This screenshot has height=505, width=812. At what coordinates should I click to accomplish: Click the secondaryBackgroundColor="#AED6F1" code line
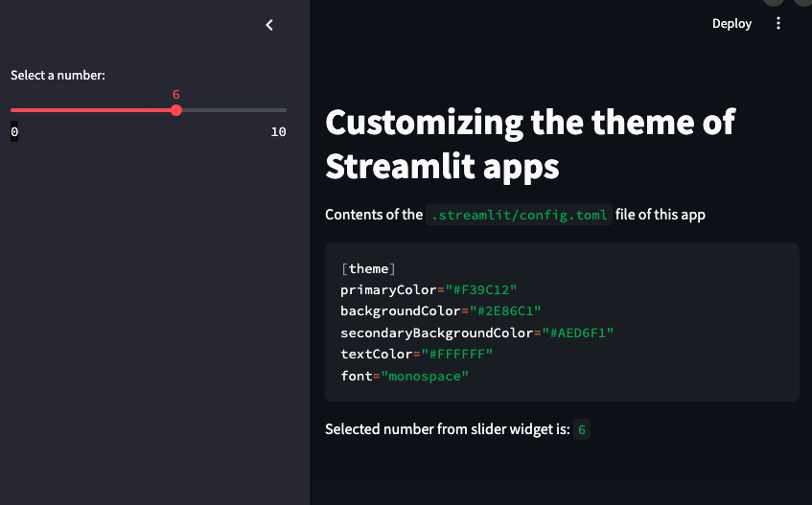click(x=476, y=333)
